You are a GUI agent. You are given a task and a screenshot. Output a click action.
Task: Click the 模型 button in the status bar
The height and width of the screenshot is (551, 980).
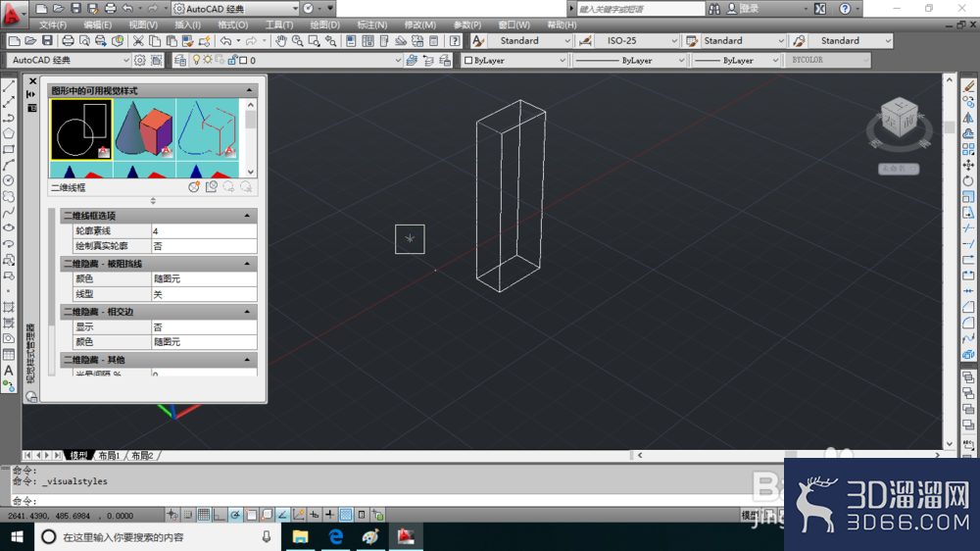coord(750,515)
